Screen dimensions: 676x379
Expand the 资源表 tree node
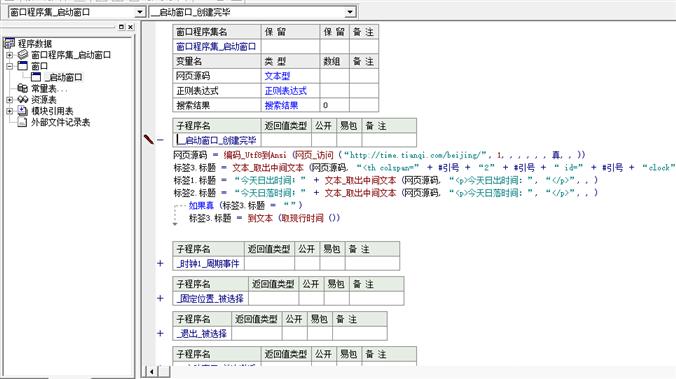9,100
